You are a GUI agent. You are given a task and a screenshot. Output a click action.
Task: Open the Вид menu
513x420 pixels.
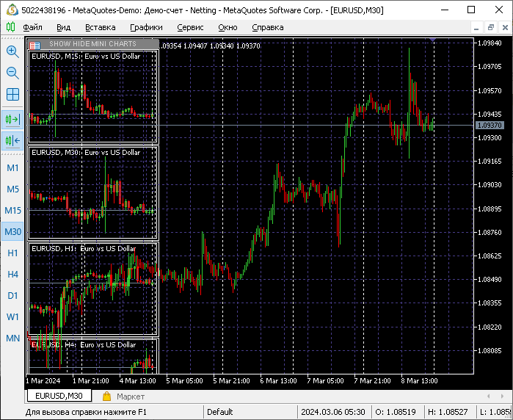point(63,27)
